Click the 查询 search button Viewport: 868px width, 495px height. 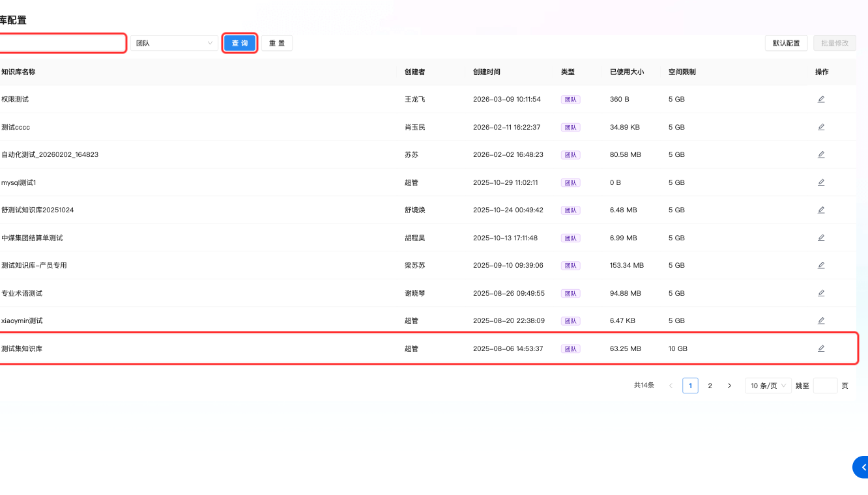click(240, 43)
